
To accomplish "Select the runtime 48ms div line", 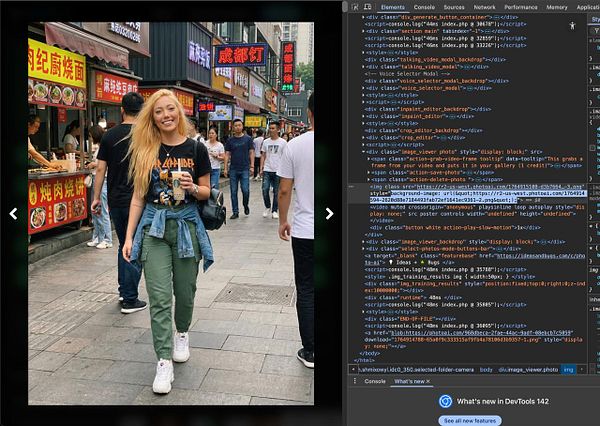I will click(x=413, y=298).
